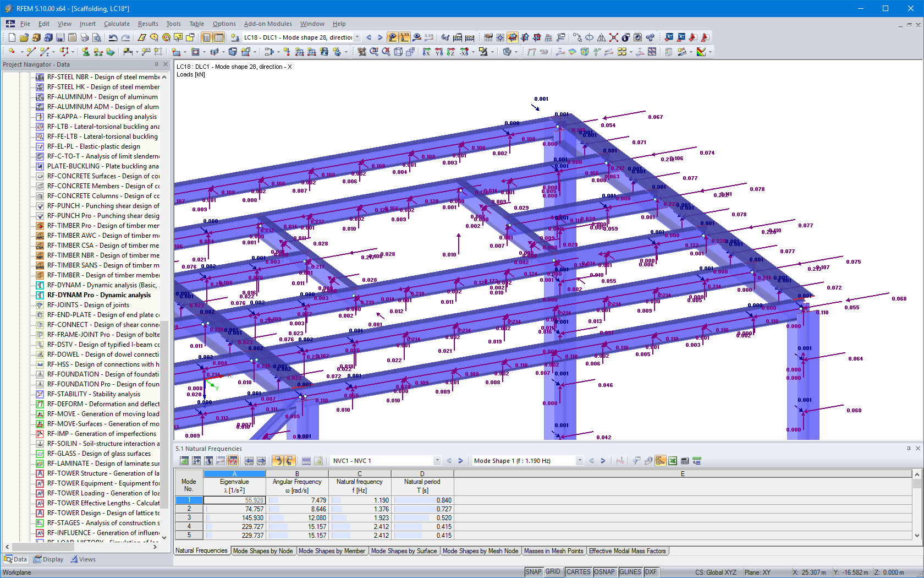Open dropdown arrow next to the four-squares icon
Viewport: 924px width, 578px height.
point(631,52)
